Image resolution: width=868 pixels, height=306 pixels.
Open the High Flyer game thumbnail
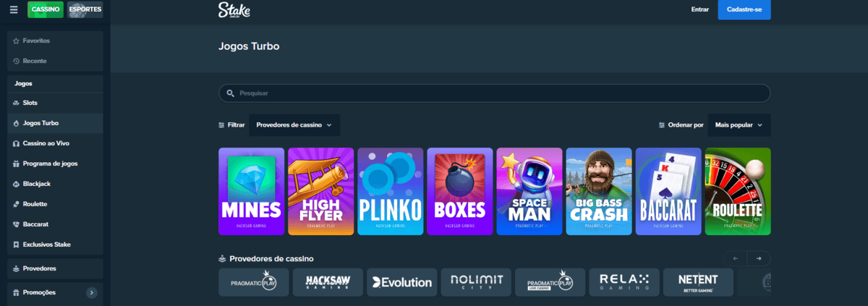pyautogui.click(x=321, y=192)
